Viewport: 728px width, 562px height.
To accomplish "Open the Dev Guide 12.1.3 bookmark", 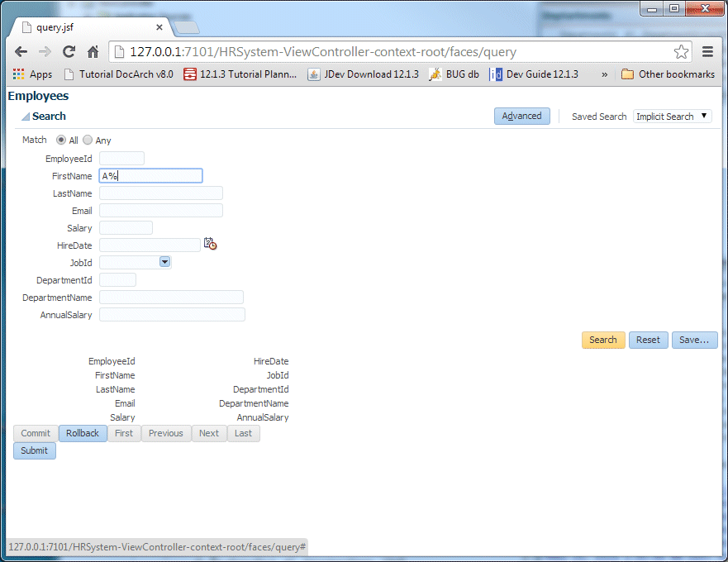I will pyautogui.click(x=535, y=74).
